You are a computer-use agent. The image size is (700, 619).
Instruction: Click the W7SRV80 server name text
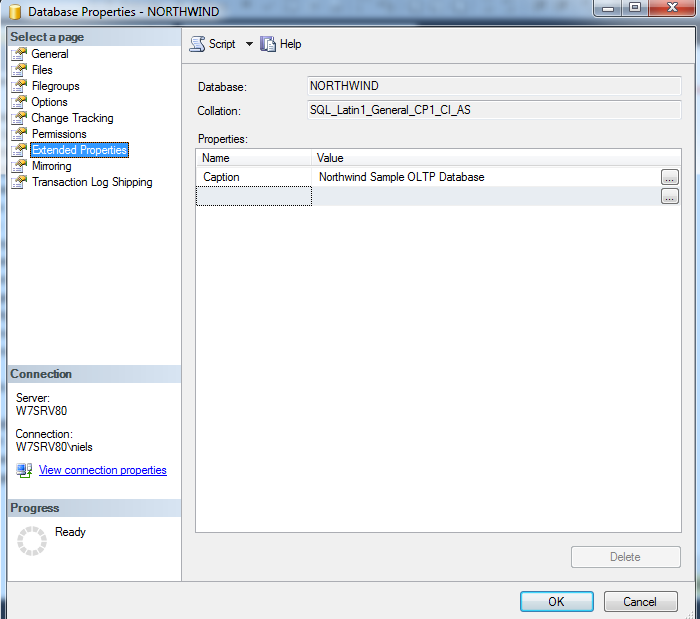point(42,411)
